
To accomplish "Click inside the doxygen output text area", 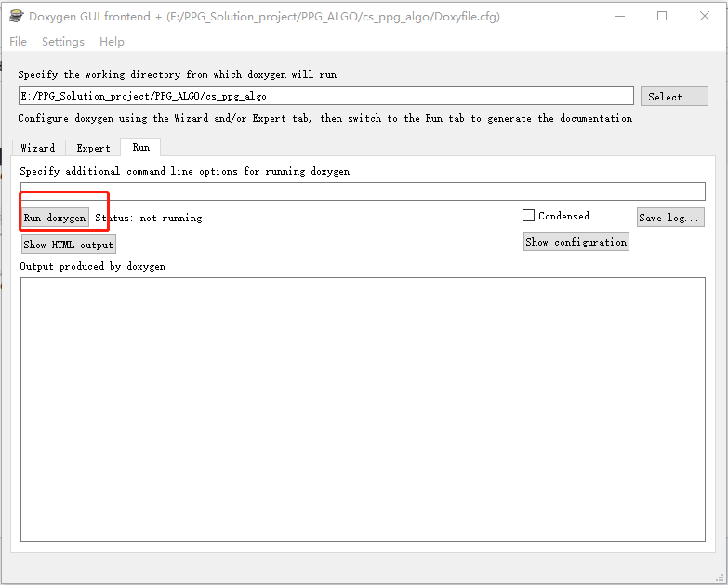I will 363,409.
